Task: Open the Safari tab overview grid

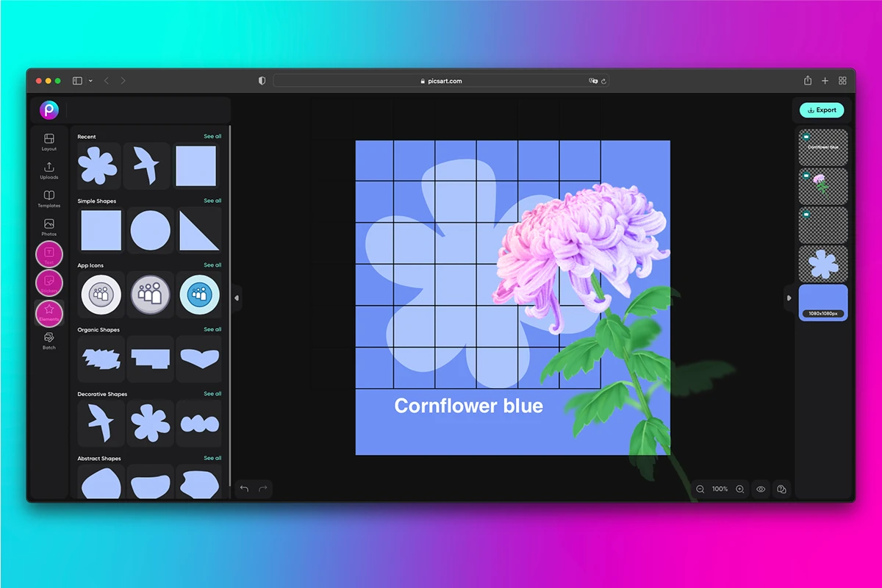Action: click(842, 81)
